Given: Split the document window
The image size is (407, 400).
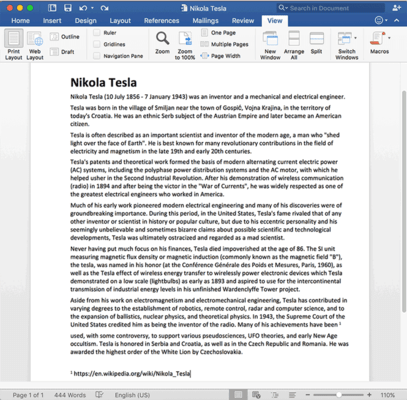Looking at the screenshot, I should pos(316,39).
